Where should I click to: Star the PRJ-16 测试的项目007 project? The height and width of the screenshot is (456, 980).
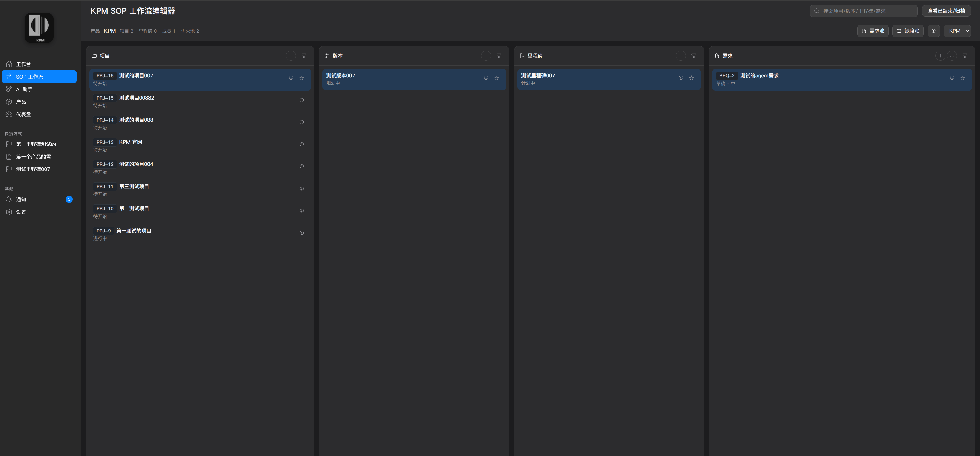[x=301, y=78]
